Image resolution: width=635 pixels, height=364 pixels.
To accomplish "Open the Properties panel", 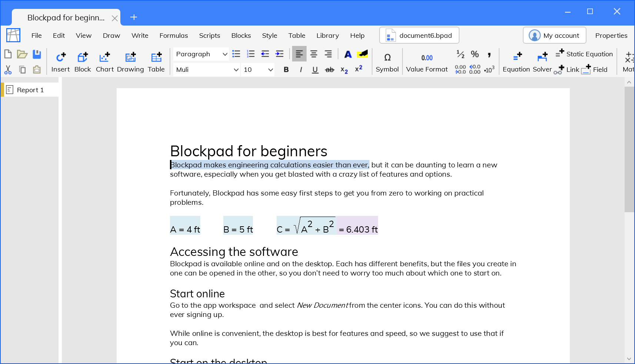I will [x=611, y=36].
